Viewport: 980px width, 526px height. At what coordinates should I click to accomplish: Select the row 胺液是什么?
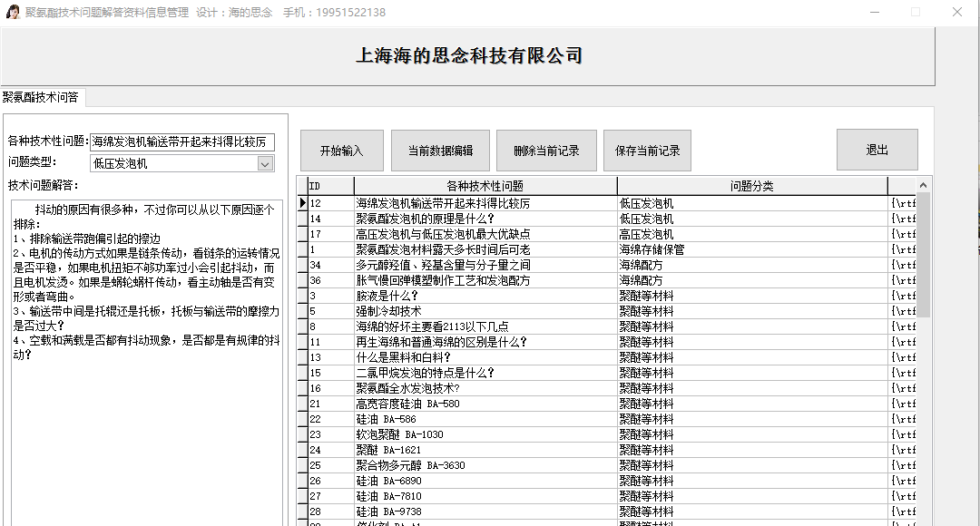pos(485,296)
